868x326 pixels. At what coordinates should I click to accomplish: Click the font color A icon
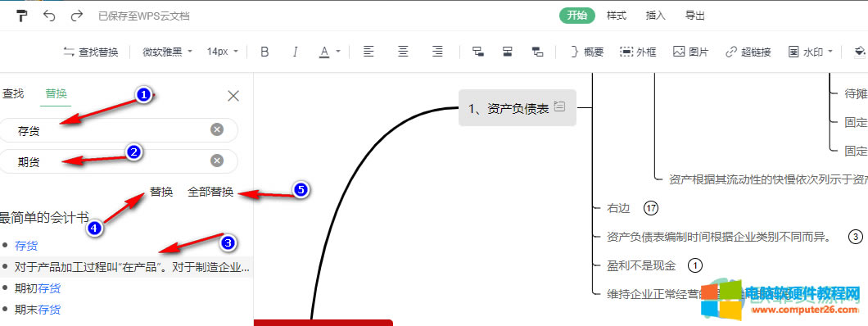pyautogui.click(x=324, y=52)
